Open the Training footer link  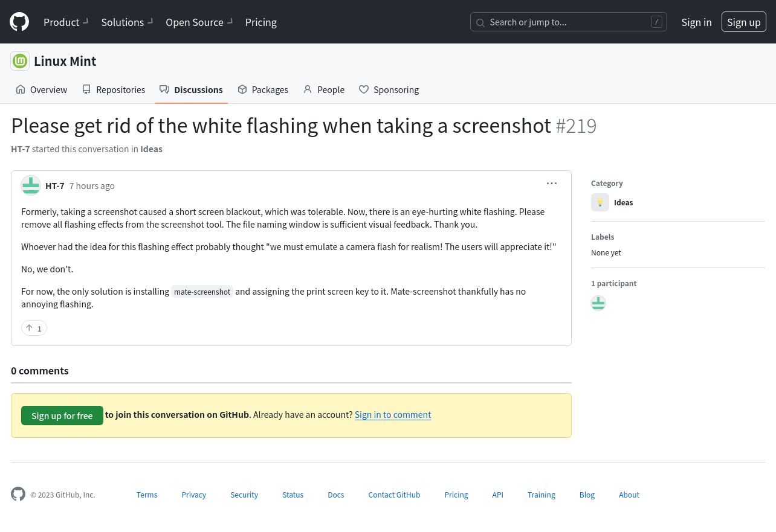point(542,495)
